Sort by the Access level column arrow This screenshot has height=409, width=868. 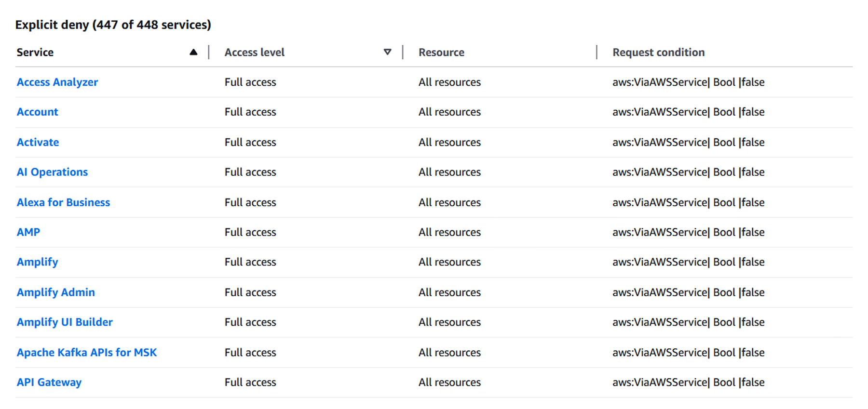387,52
